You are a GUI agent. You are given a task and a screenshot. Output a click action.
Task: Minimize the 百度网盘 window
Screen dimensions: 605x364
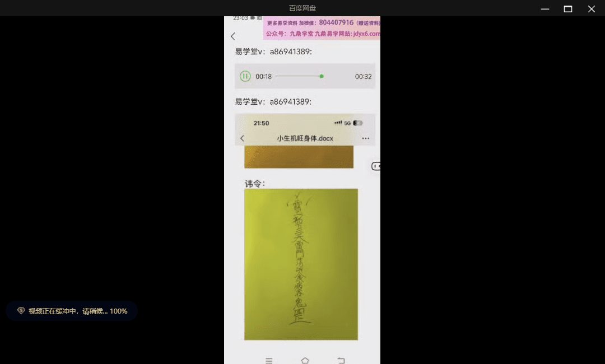(544, 8)
